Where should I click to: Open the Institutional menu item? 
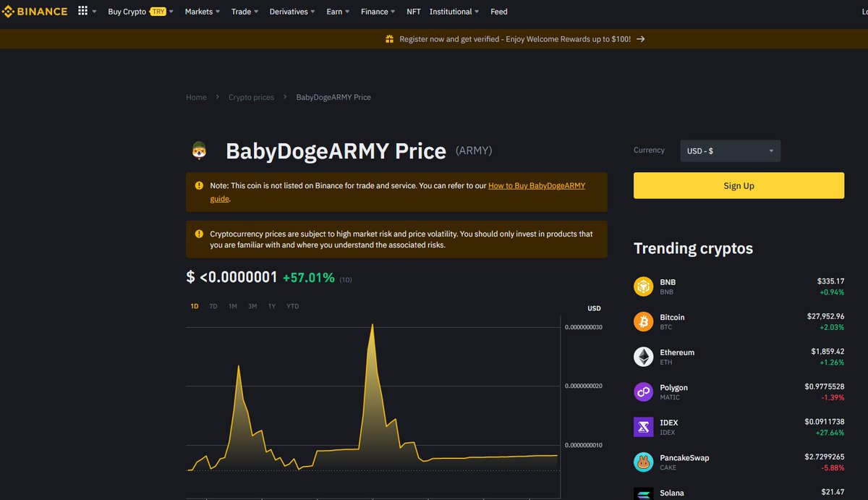pyautogui.click(x=454, y=12)
